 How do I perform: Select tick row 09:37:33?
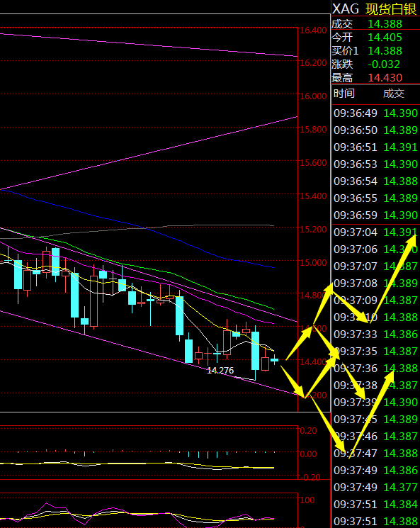coord(375,334)
